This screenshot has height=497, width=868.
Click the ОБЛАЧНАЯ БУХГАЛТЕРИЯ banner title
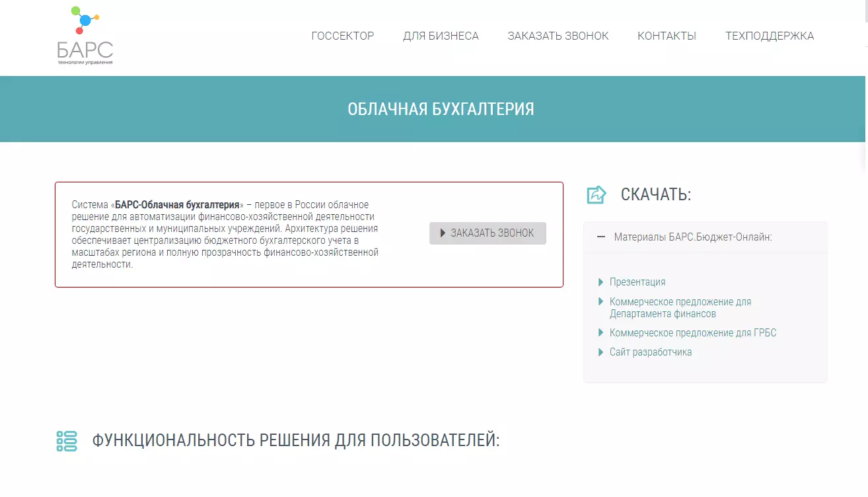click(x=441, y=109)
